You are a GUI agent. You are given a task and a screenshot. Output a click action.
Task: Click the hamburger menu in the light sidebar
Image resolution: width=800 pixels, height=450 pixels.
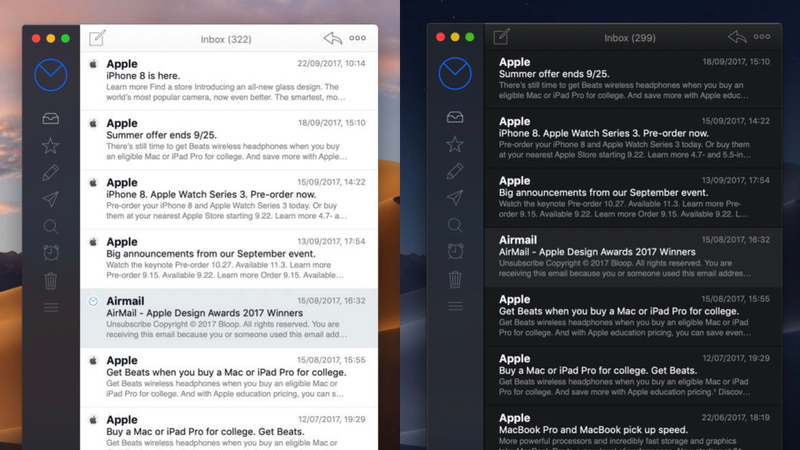click(x=51, y=308)
